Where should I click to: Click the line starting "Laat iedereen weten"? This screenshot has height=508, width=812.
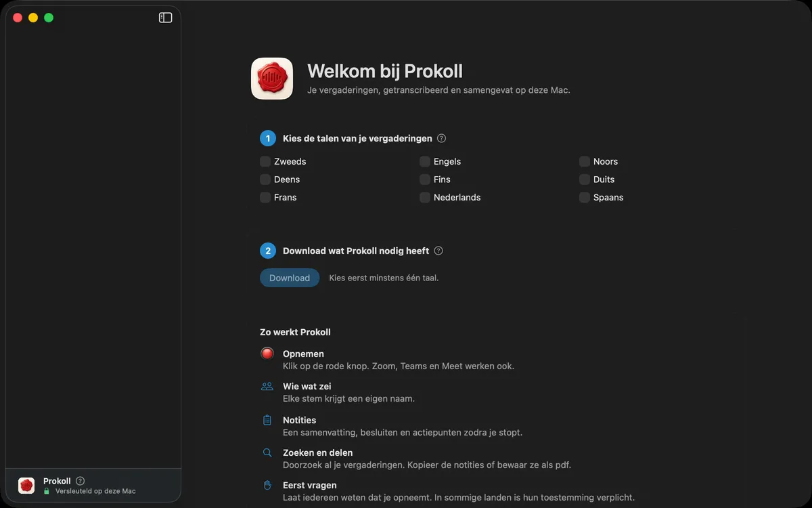(x=459, y=497)
